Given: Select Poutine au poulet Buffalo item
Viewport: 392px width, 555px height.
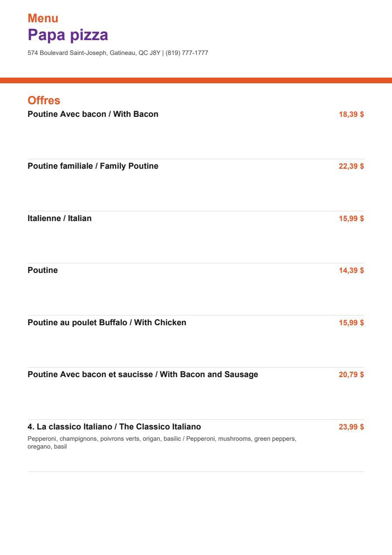Looking at the screenshot, I should coord(107,323).
